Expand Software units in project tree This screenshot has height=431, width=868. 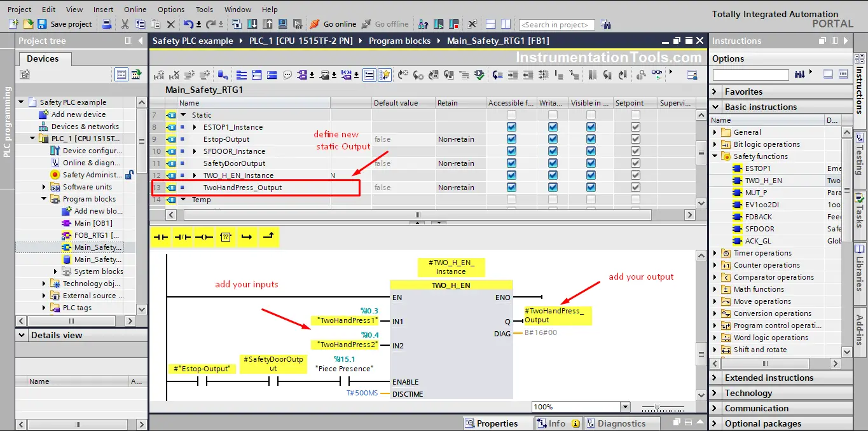pyautogui.click(x=44, y=187)
